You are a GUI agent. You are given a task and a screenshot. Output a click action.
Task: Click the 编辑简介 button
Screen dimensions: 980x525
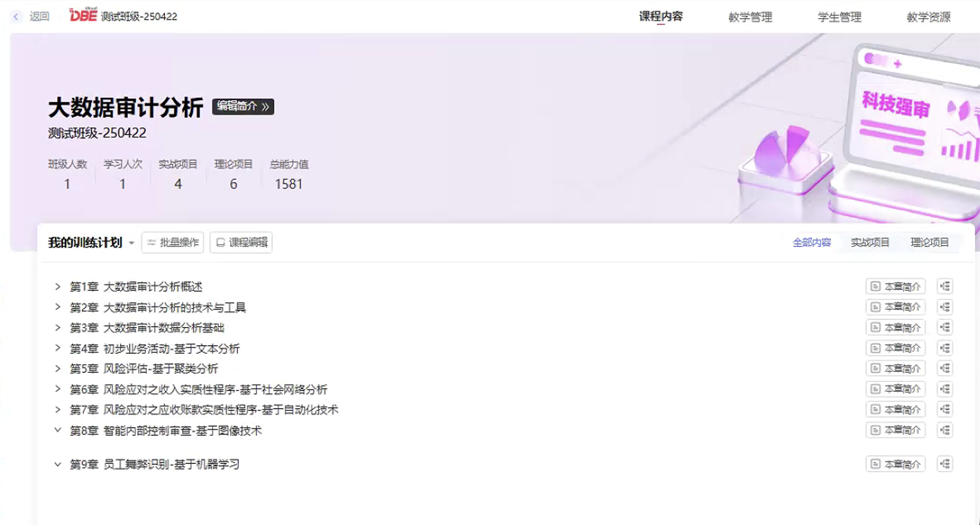click(243, 106)
